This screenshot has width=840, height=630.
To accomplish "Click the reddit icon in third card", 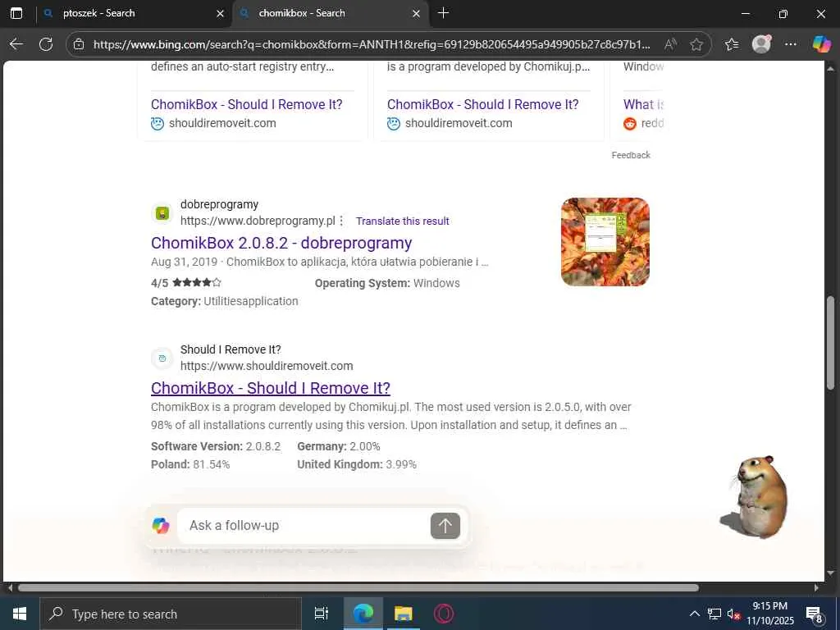I will 629,123.
